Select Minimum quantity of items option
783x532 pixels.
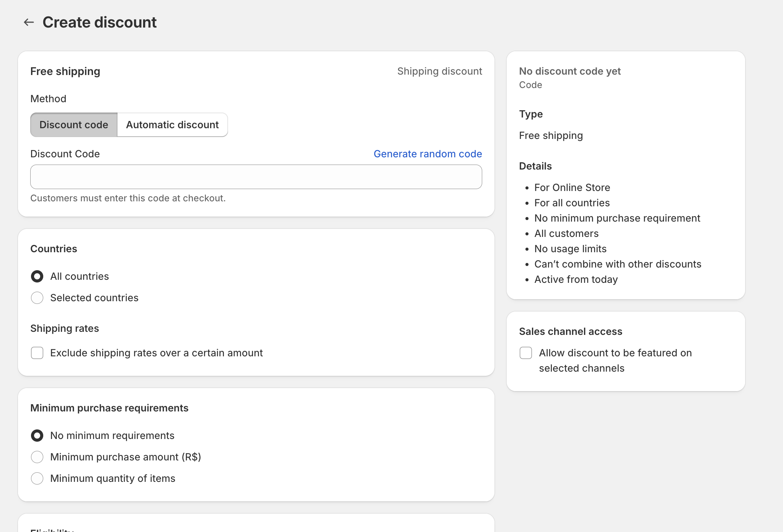(x=37, y=478)
